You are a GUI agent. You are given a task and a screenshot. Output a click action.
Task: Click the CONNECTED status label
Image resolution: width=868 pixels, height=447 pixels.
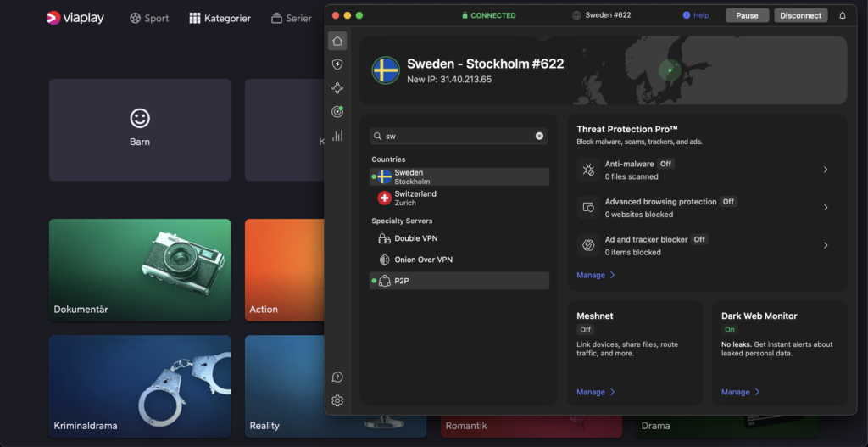(x=493, y=15)
